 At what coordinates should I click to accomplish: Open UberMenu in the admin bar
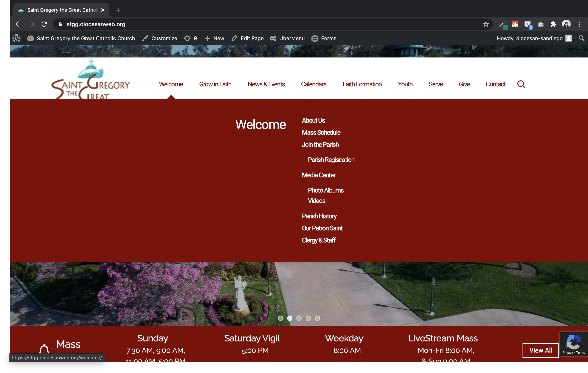pyautogui.click(x=287, y=38)
